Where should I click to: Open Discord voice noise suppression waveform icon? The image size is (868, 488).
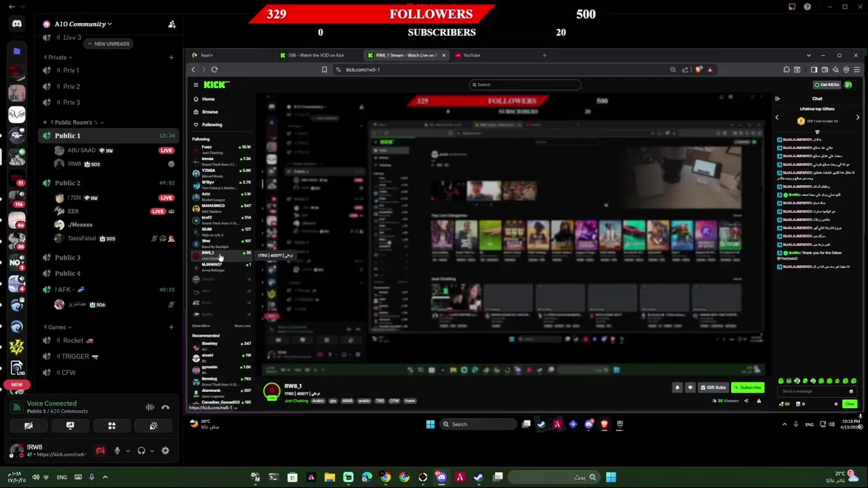[x=150, y=407]
